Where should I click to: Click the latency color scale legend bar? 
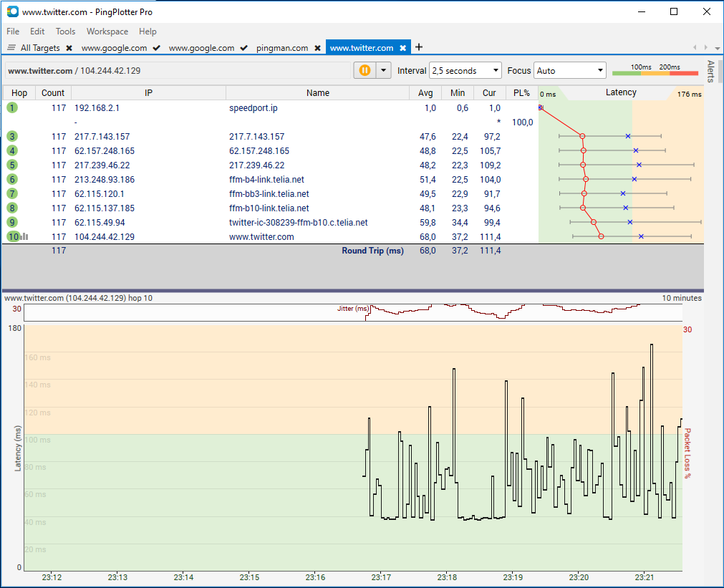pyautogui.click(x=655, y=73)
